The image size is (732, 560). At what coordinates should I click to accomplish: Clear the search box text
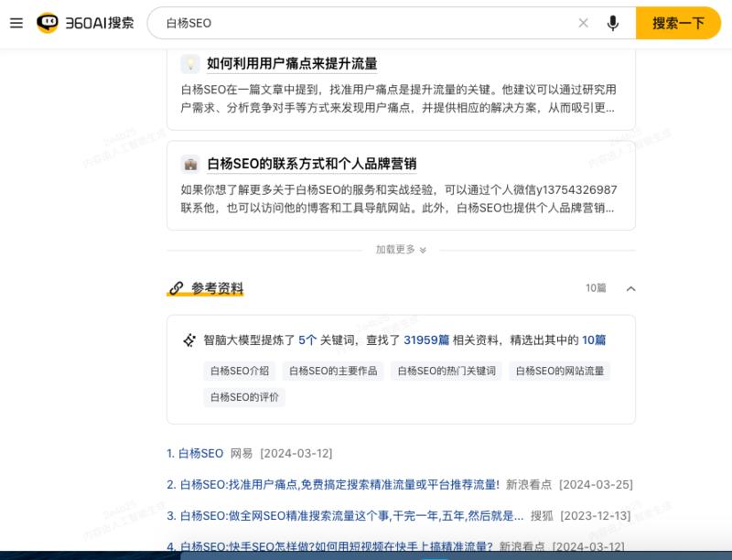(583, 23)
